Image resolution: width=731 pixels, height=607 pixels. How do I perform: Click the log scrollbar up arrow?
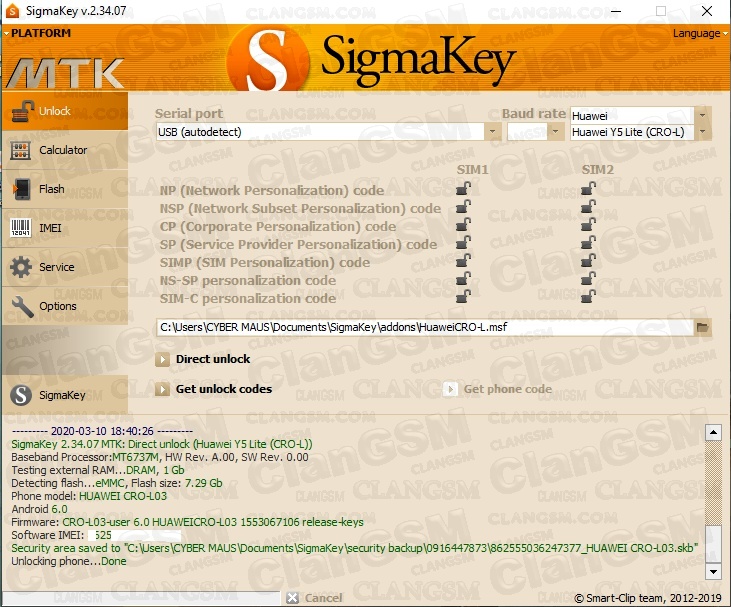tap(713, 432)
